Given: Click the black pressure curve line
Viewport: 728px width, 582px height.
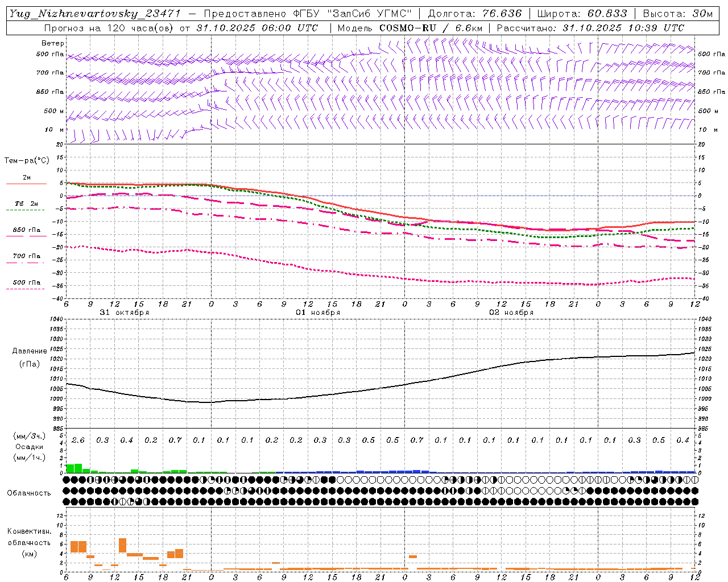Looking at the screenshot, I should point(381,388).
